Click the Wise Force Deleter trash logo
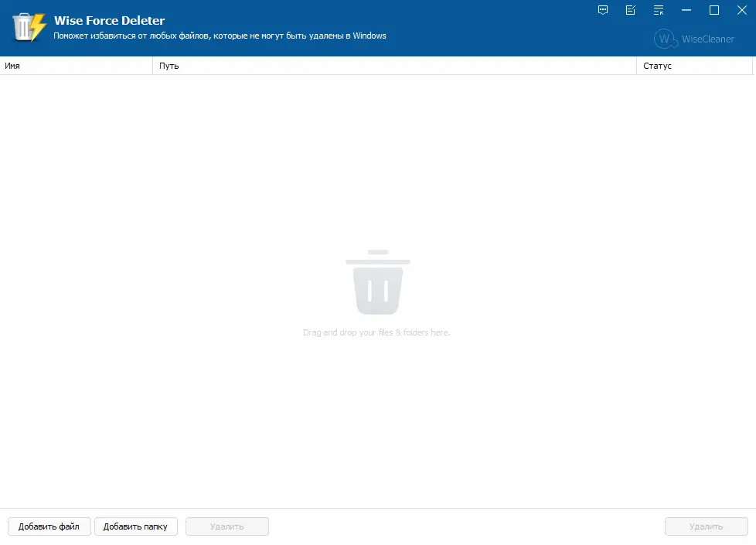The image size is (756, 545). click(29, 27)
